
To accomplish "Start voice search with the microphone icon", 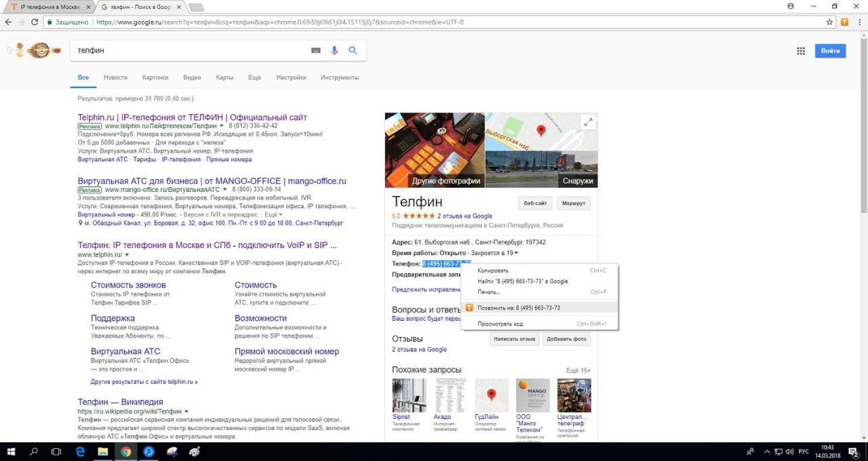I will pos(334,50).
